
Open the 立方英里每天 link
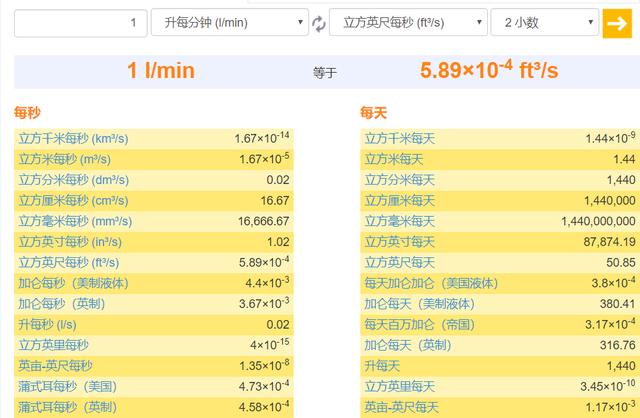click(400, 387)
